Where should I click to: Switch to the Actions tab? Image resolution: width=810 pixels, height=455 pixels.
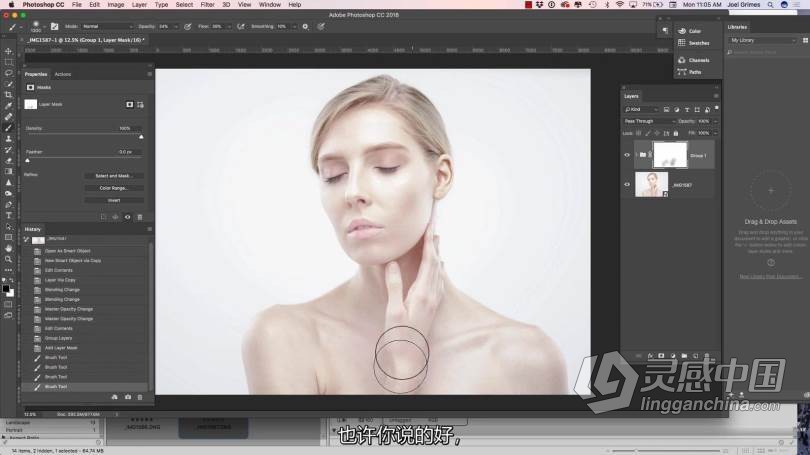click(x=63, y=74)
